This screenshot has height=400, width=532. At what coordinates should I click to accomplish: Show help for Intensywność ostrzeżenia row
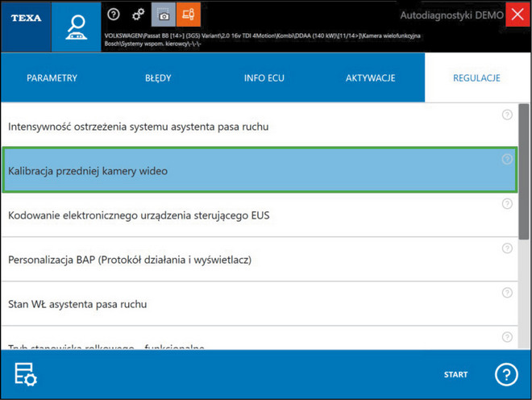tap(507, 115)
